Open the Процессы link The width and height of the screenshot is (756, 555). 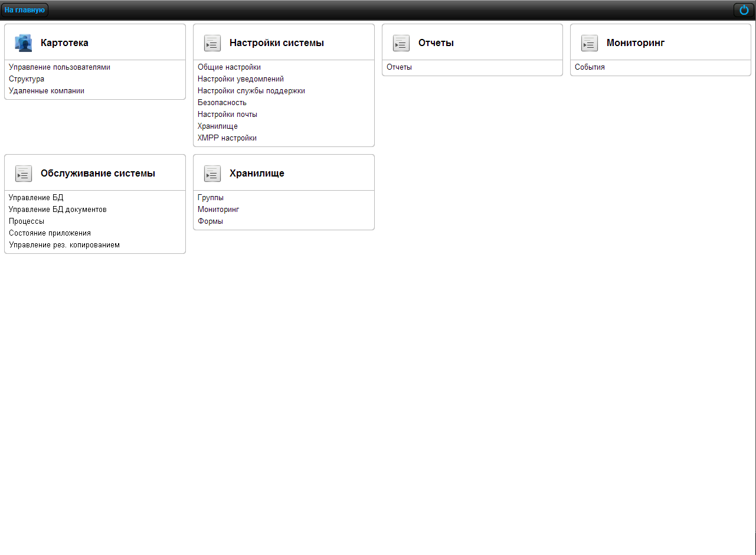(27, 221)
